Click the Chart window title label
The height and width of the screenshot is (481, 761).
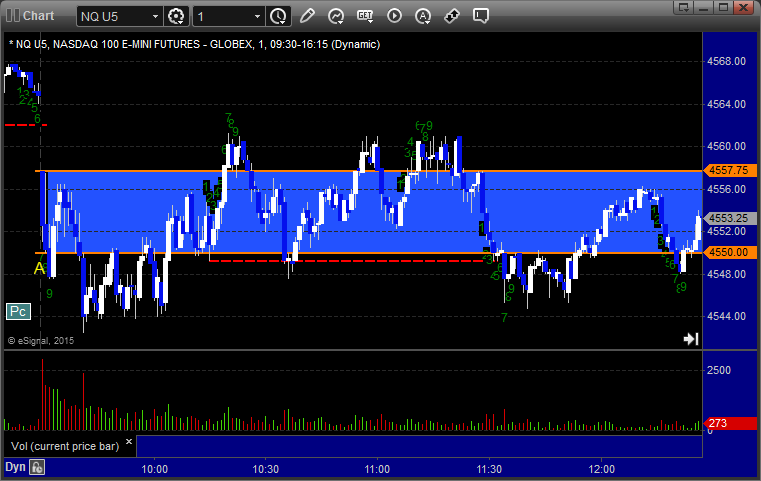click(38, 16)
